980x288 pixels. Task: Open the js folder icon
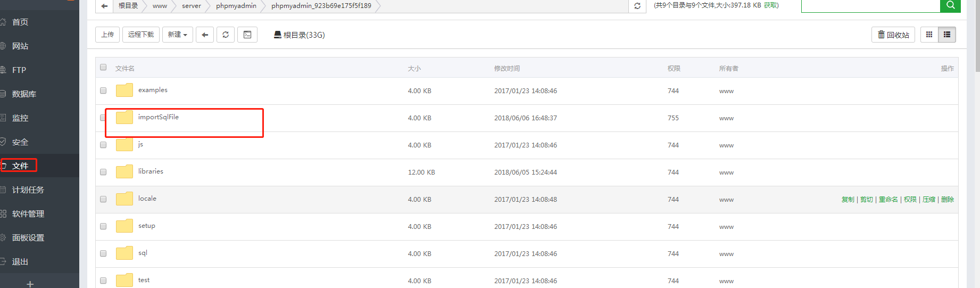pyautogui.click(x=124, y=144)
